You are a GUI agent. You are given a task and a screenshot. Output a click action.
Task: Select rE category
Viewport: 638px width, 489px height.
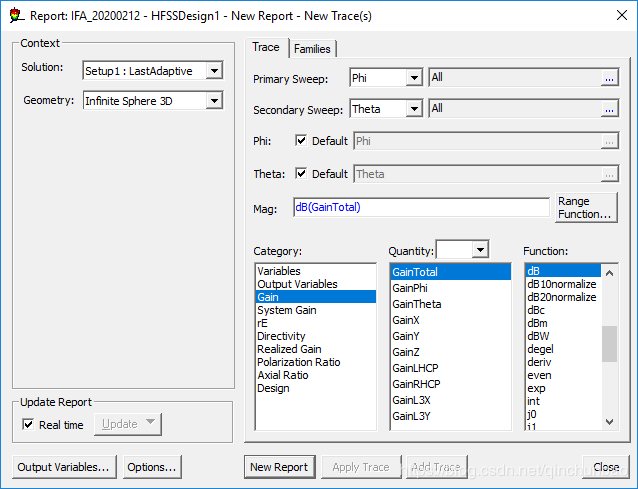(316, 323)
